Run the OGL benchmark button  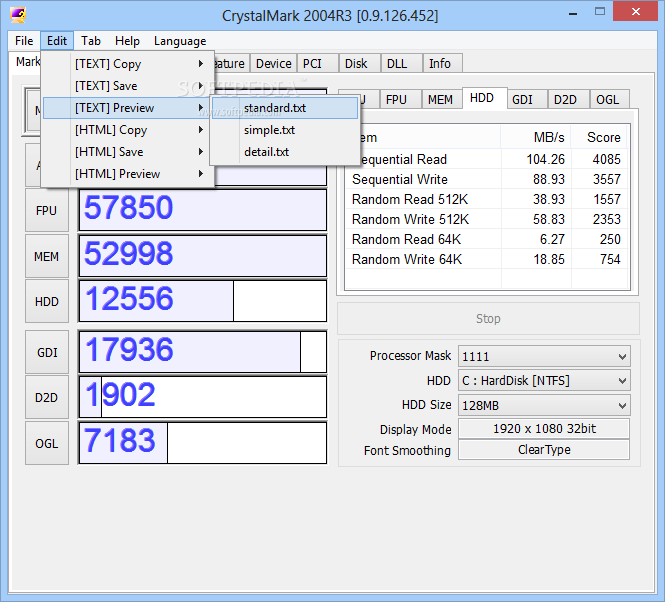(x=47, y=443)
